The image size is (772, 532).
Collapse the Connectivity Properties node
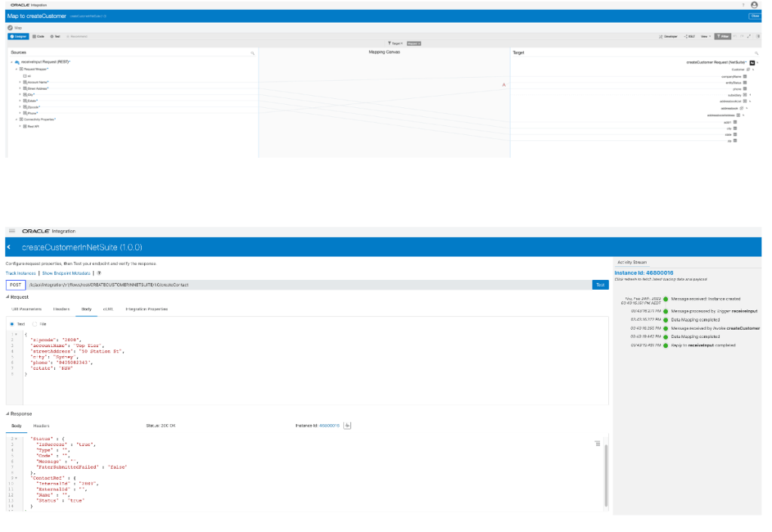[16, 119]
